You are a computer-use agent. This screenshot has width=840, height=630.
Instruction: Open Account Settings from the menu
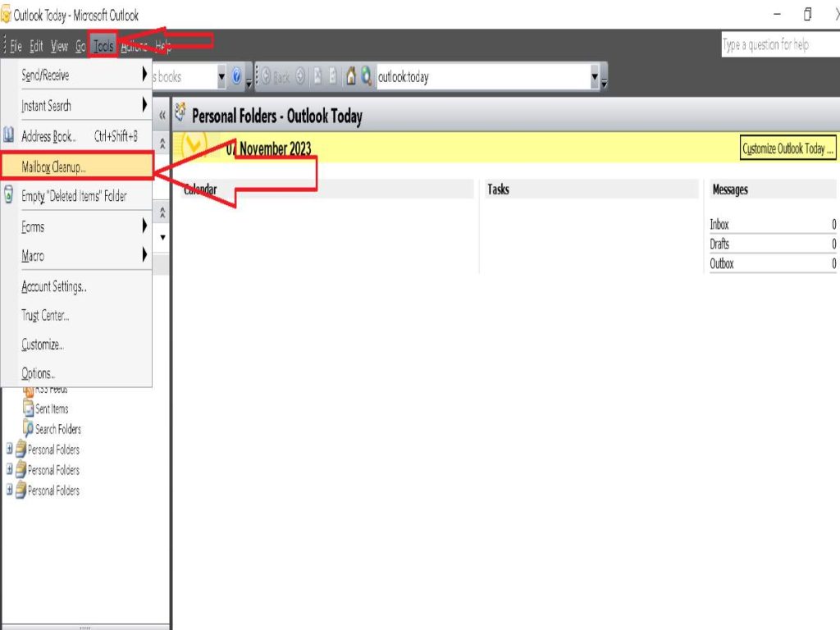pyautogui.click(x=76, y=286)
